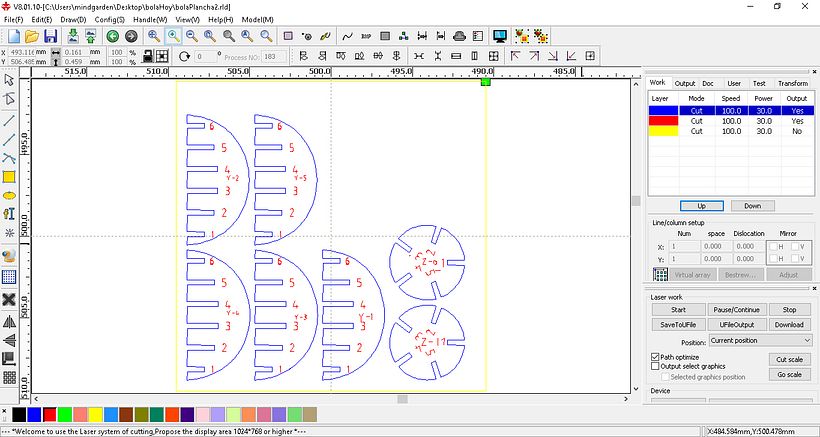Select the arrow Pick tool
Image resolution: width=820 pixels, height=437 pixels.
9,80
